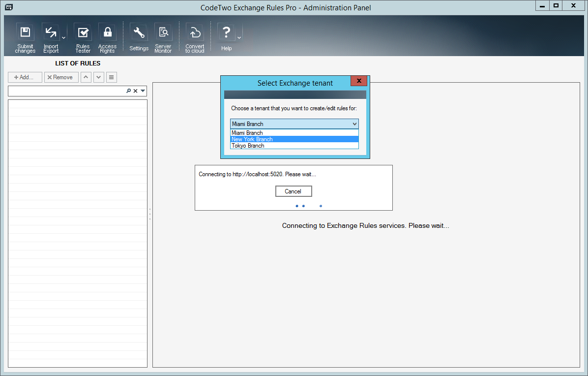This screenshot has height=376, width=588.
Task: Pick Tokyo Branch from tenant list
Action: (x=294, y=146)
